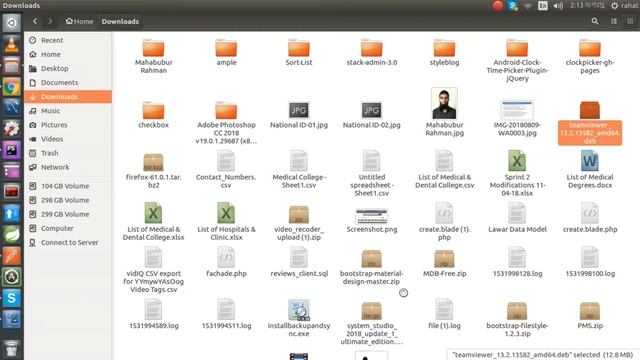Open 299 GB Volume
Screen dimensions: 640x360
click(68, 214)
